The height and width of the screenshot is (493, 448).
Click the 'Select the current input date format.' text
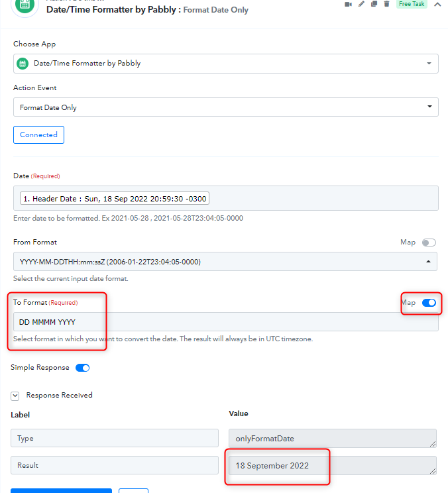(71, 278)
